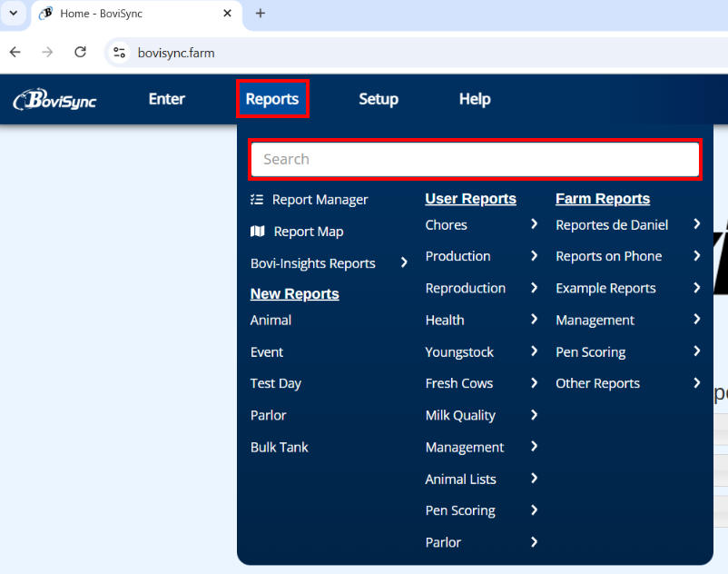
Task: Expand the Reproduction chevron arrow
Action: point(534,288)
